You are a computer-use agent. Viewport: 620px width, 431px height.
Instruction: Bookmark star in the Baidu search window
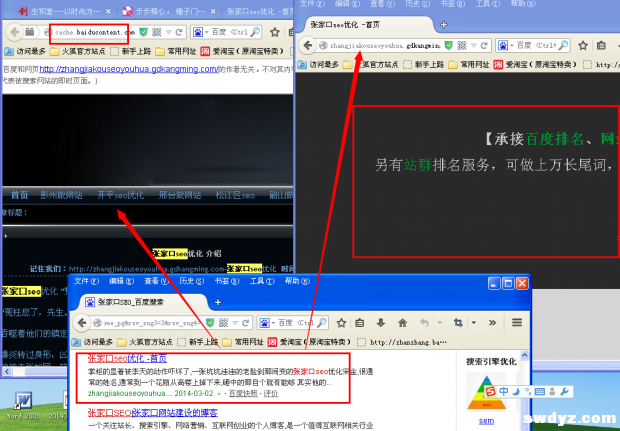(341, 323)
